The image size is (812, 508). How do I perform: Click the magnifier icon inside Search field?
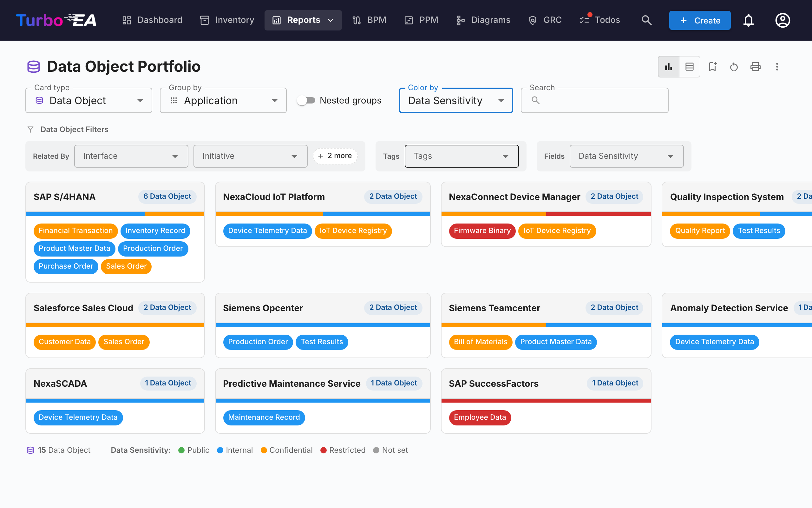coord(535,100)
